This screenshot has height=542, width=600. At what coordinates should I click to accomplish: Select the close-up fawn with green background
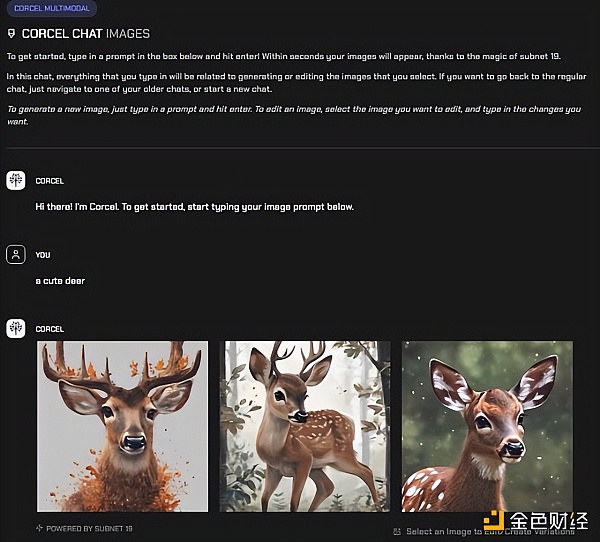488,426
